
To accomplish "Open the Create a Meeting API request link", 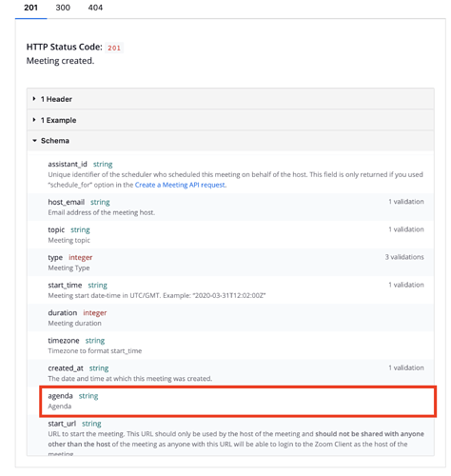I will pyautogui.click(x=181, y=185).
